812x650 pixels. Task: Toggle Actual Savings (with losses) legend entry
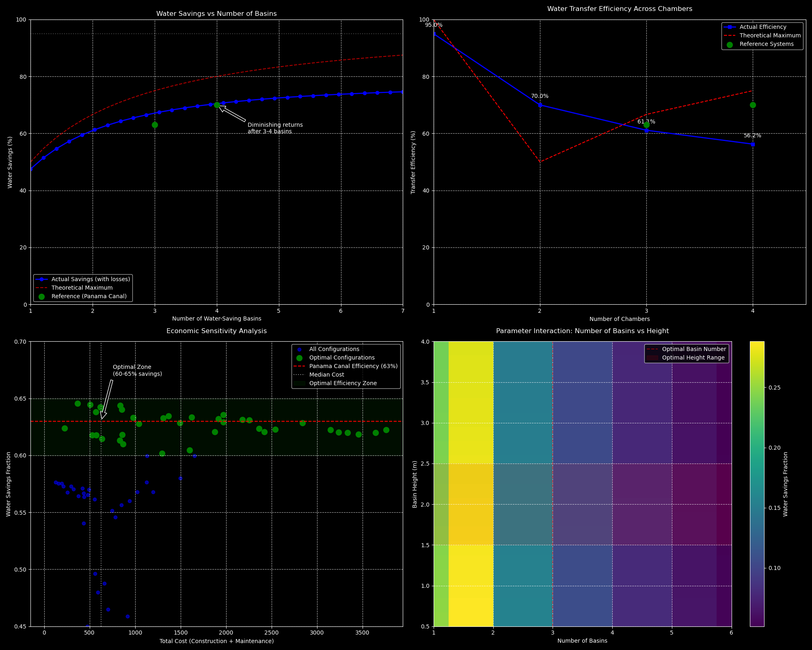coord(42,279)
